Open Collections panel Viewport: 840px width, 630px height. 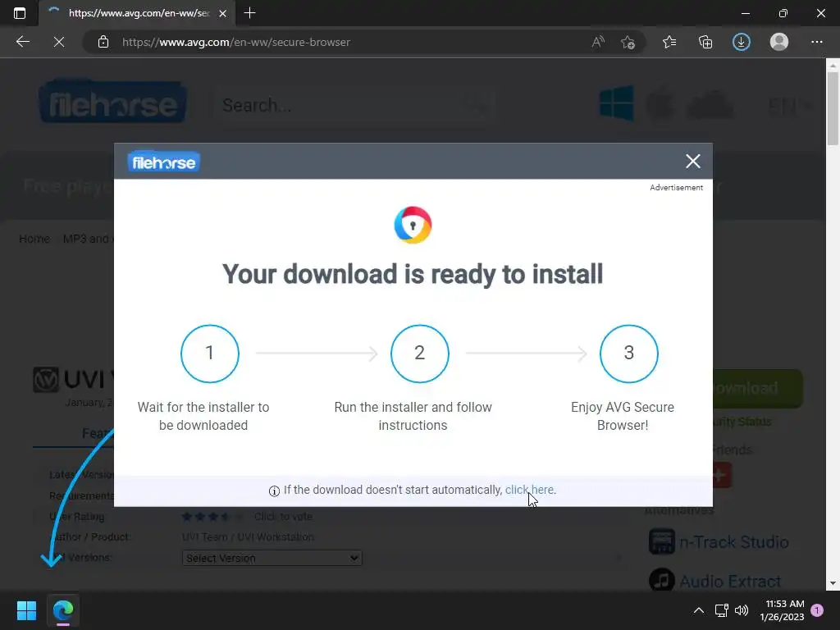[x=705, y=42]
